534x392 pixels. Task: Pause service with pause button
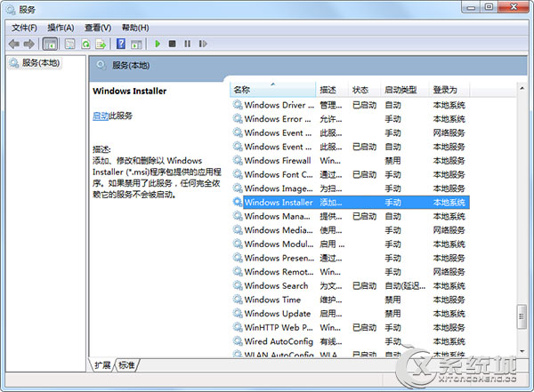[187, 44]
